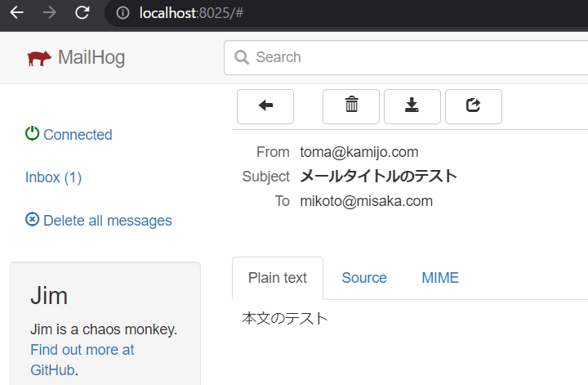Focus the Search input field
The height and width of the screenshot is (385, 588).
(406, 58)
